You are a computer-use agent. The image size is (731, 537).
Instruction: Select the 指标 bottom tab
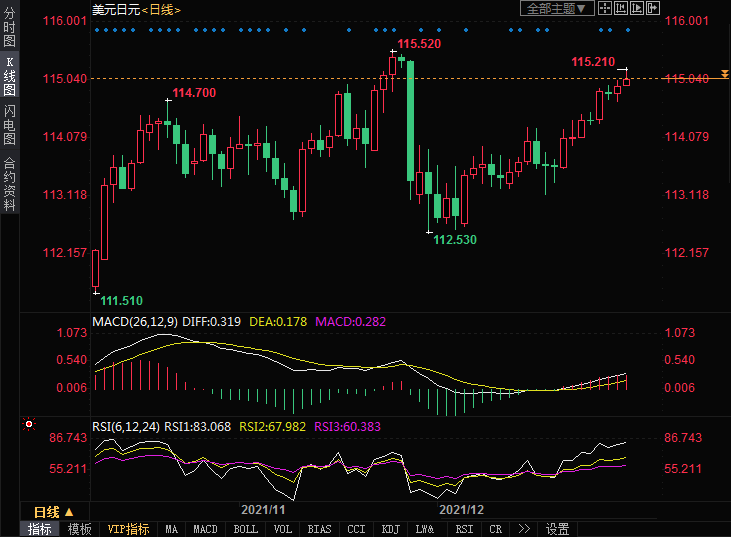coord(40,529)
